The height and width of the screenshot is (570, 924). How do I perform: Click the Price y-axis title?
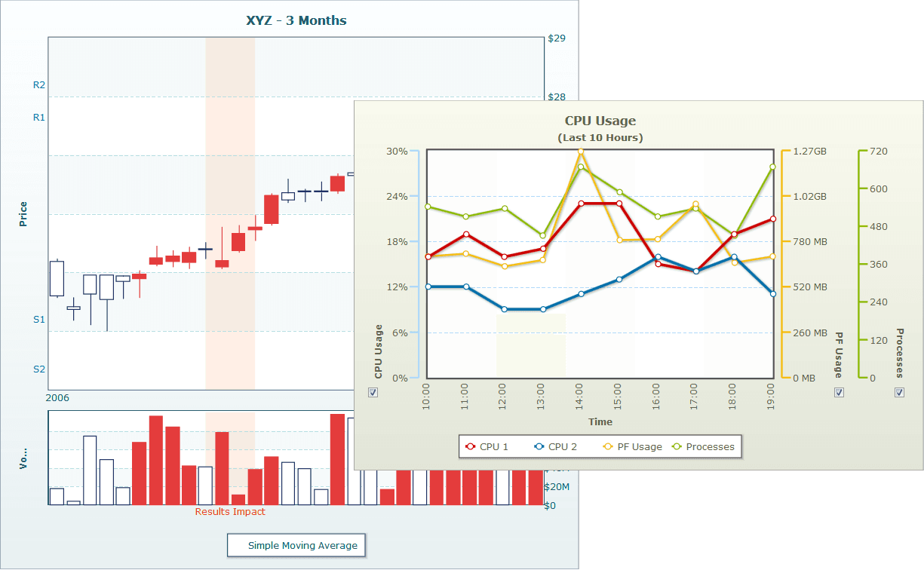[x=23, y=214]
